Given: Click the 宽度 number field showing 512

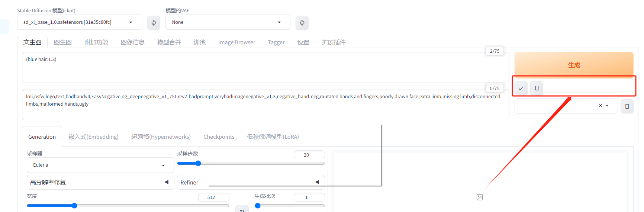Looking at the screenshot, I should [x=213, y=197].
